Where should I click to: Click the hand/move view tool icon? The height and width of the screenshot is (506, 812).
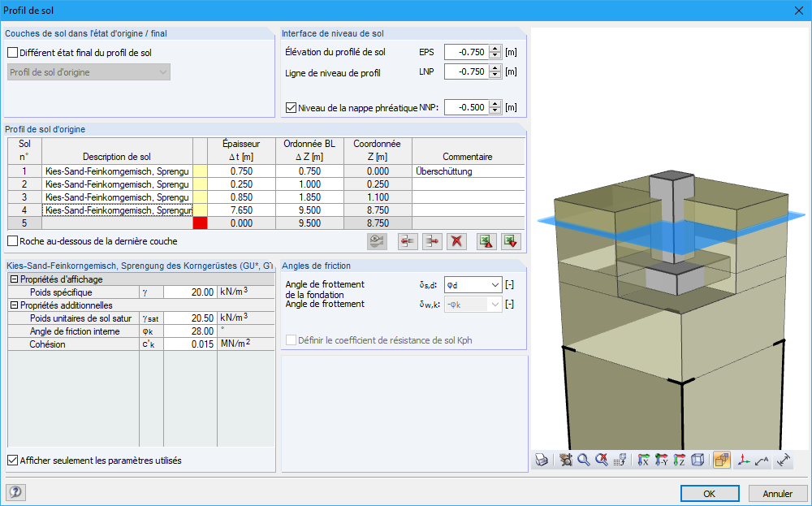pos(566,460)
